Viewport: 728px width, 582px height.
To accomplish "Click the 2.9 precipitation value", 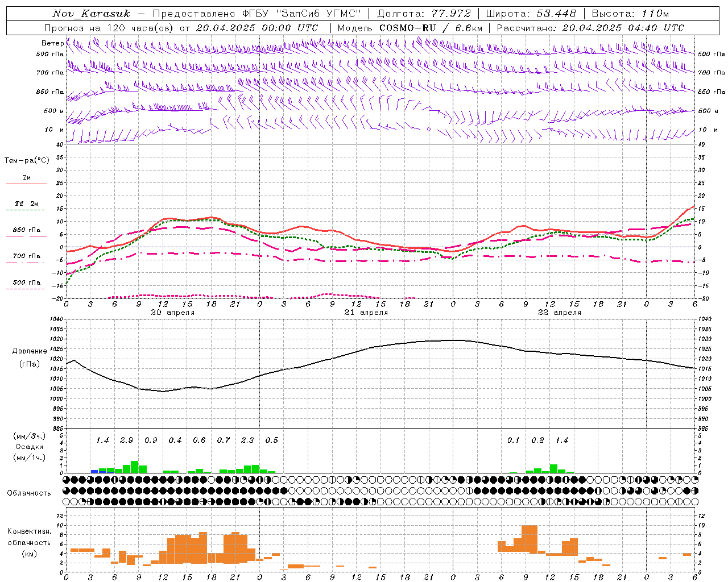I will pyautogui.click(x=126, y=440).
